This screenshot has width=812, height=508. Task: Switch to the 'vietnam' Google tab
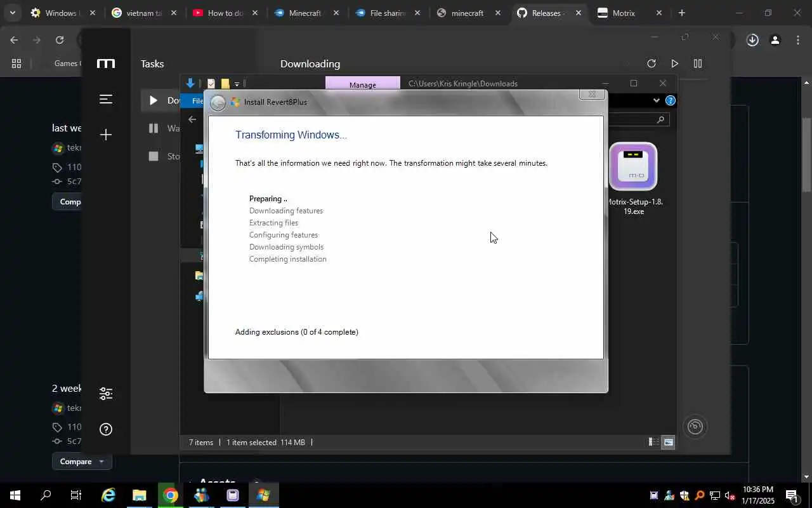145,13
